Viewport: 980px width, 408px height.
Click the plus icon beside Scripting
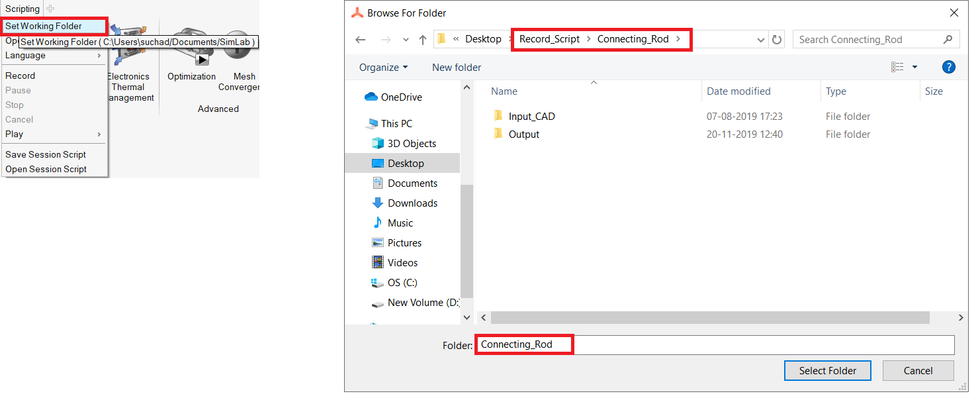(51, 9)
